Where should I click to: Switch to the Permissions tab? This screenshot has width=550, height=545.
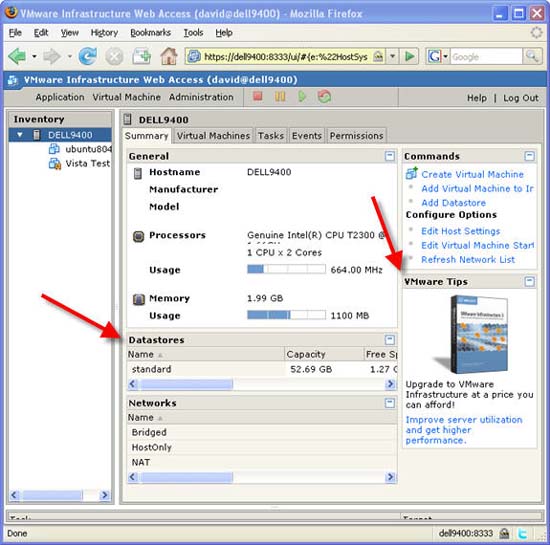tap(356, 136)
